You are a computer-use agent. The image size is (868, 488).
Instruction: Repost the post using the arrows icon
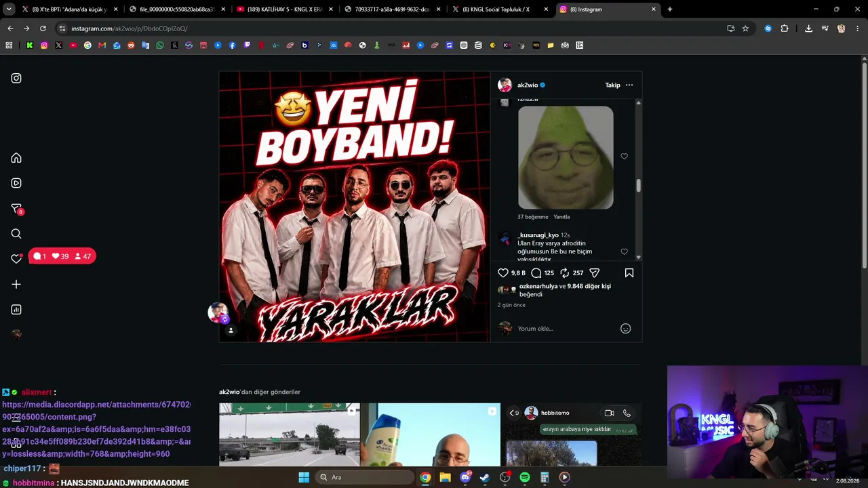pyautogui.click(x=564, y=272)
